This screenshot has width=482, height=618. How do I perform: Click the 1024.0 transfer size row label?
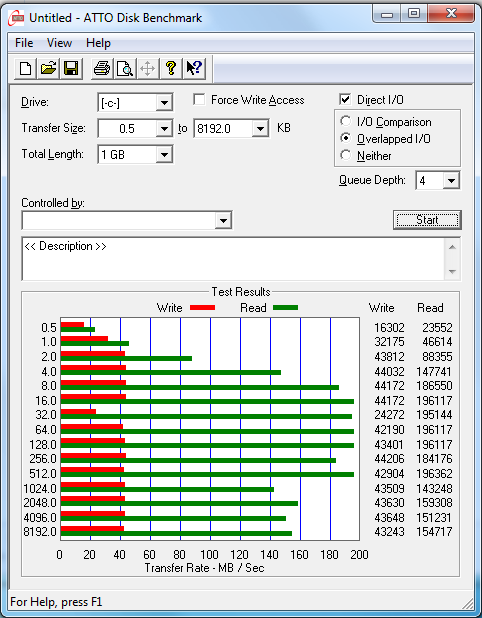coord(40,489)
